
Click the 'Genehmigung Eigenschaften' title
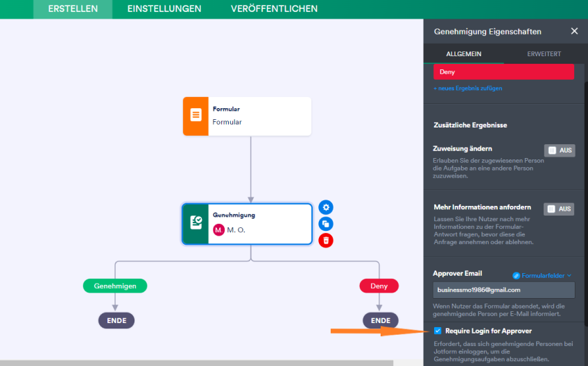click(x=487, y=31)
